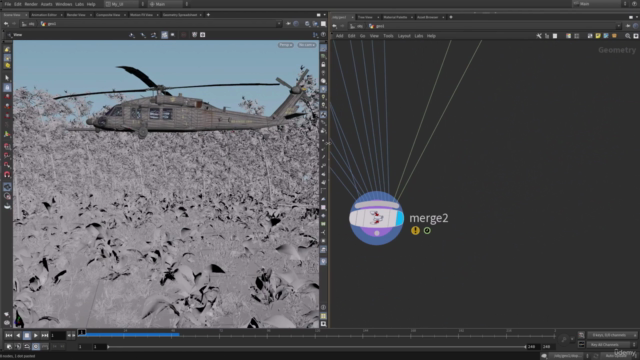Viewport: 640px width, 360px height.
Task: Switch to the Geometry Spreadsheet tab
Action: pyautogui.click(x=180, y=15)
